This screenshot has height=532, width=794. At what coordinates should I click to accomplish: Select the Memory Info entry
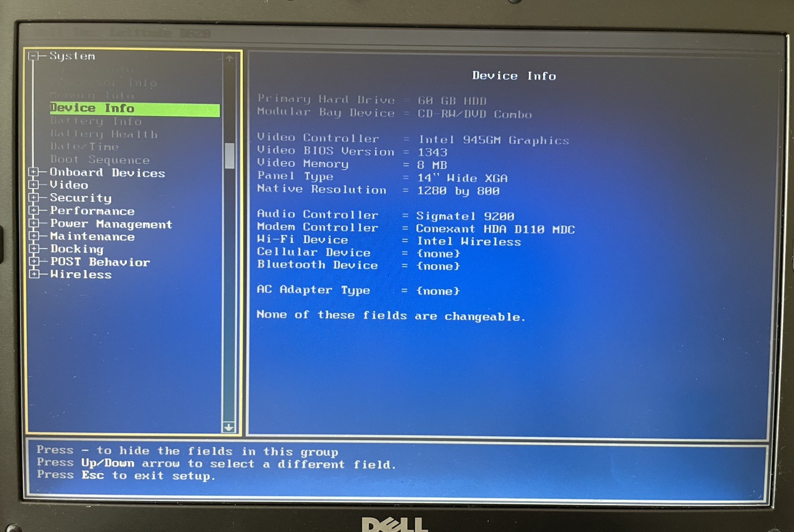click(92, 95)
